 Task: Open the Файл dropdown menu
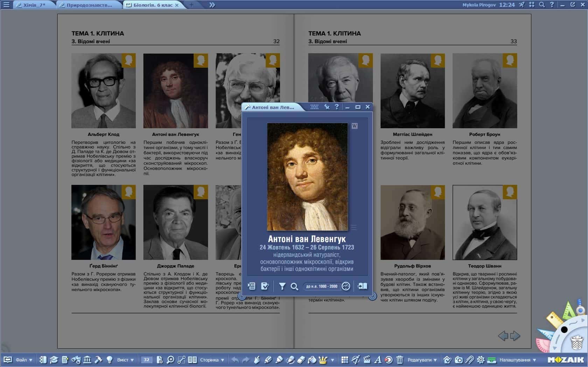click(x=24, y=360)
